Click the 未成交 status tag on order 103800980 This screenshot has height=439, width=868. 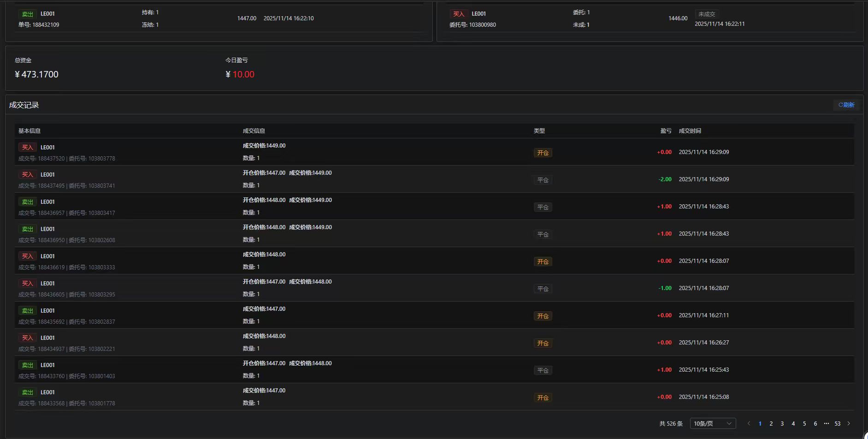(706, 14)
